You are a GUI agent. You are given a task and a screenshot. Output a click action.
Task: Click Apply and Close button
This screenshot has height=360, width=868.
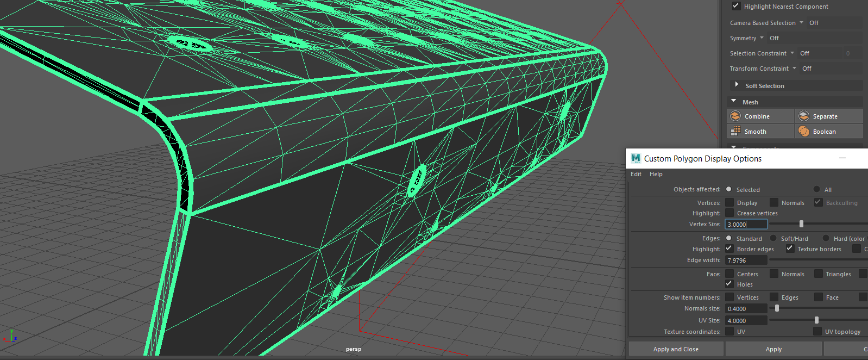(676, 349)
